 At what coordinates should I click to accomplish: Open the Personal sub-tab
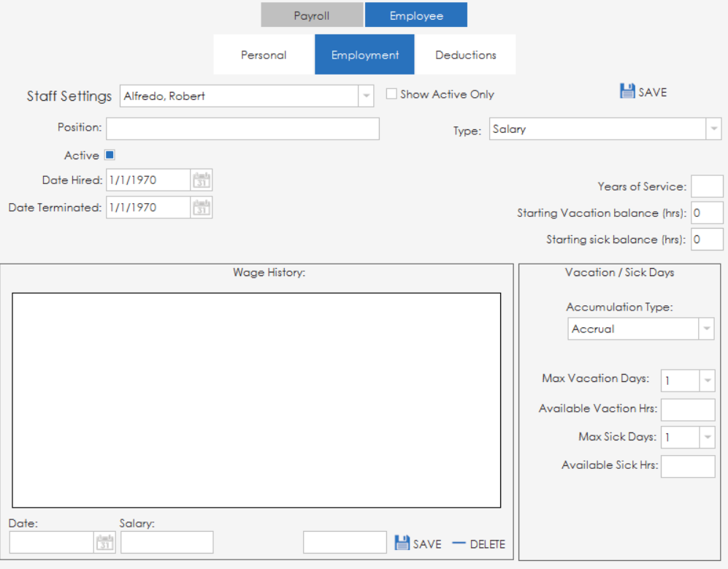[264, 54]
